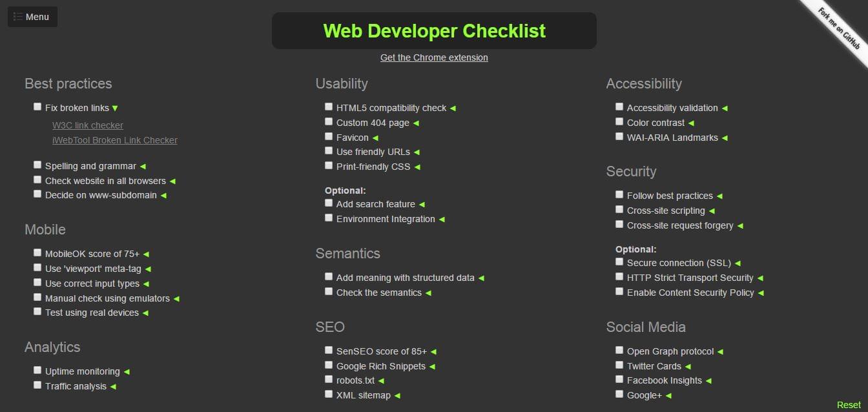The width and height of the screenshot is (868, 412).
Task: Click the list icon in the Menu button
Action: (x=18, y=17)
